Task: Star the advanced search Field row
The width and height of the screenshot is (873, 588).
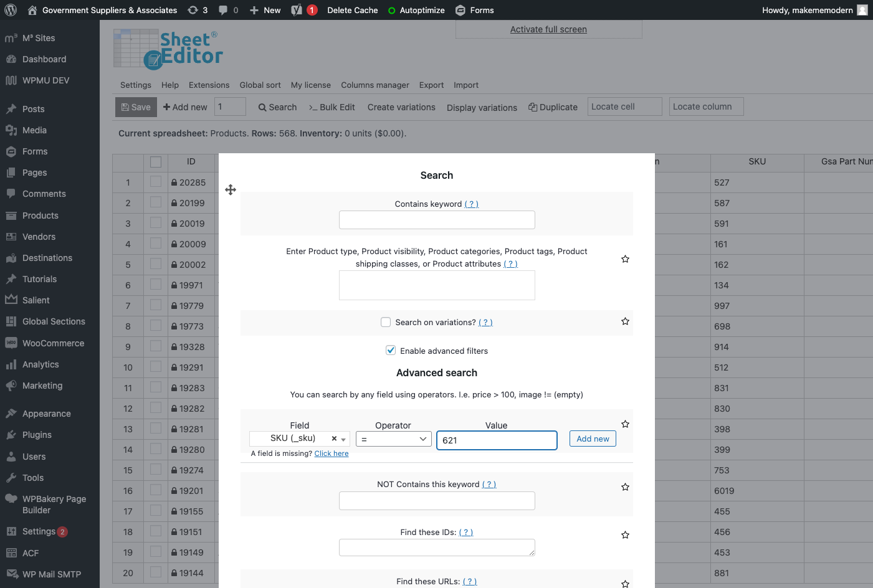Action: coord(625,424)
